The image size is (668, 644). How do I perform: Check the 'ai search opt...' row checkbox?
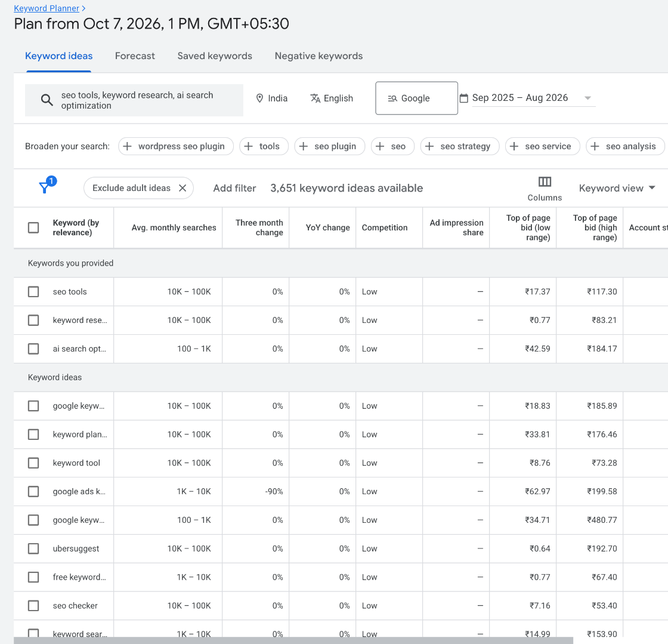[33, 349]
